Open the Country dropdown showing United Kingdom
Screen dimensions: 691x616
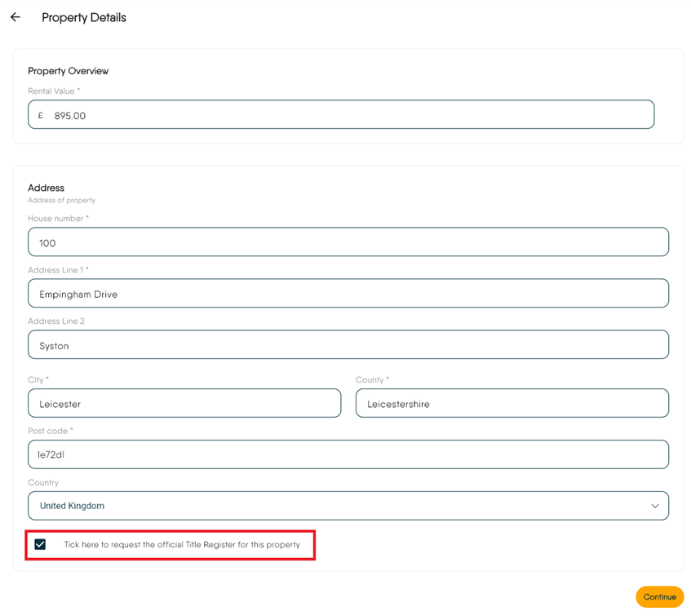click(348, 506)
